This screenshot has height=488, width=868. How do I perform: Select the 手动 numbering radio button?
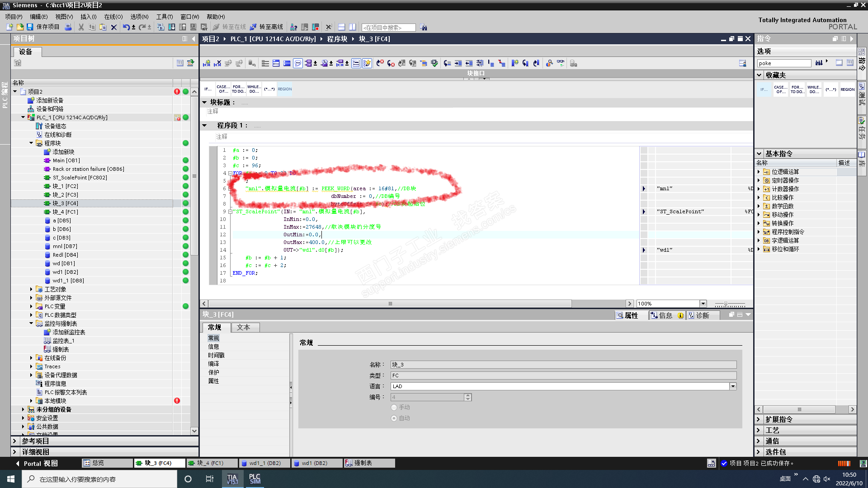(x=394, y=408)
